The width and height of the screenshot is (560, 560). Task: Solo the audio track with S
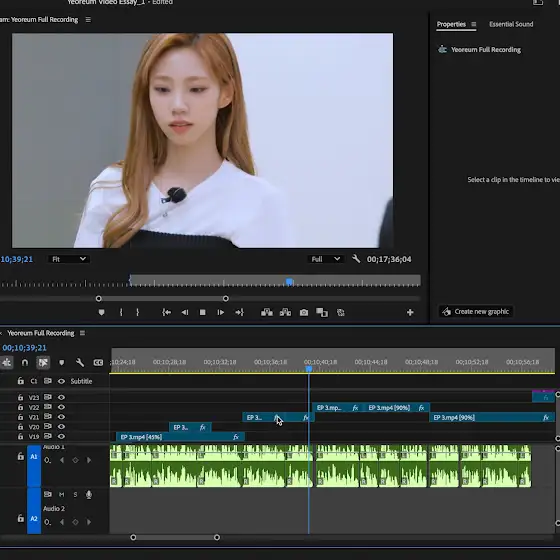(x=75, y=495)
